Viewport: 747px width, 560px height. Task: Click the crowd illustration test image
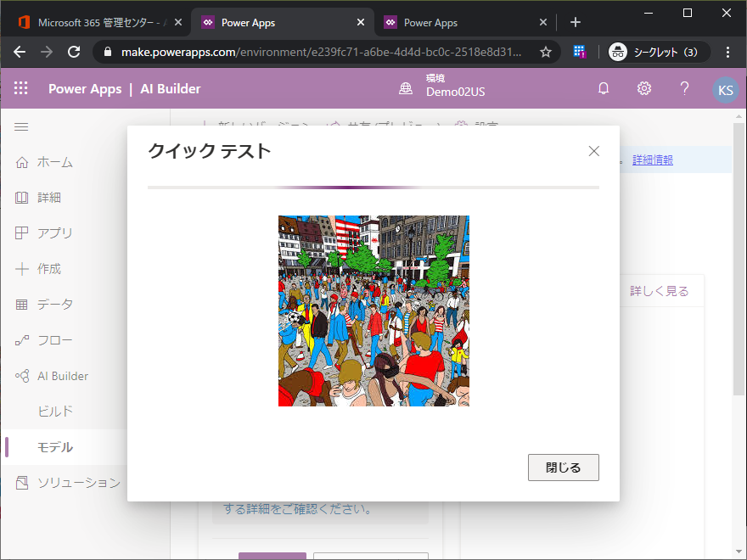(x=373, y=311)
